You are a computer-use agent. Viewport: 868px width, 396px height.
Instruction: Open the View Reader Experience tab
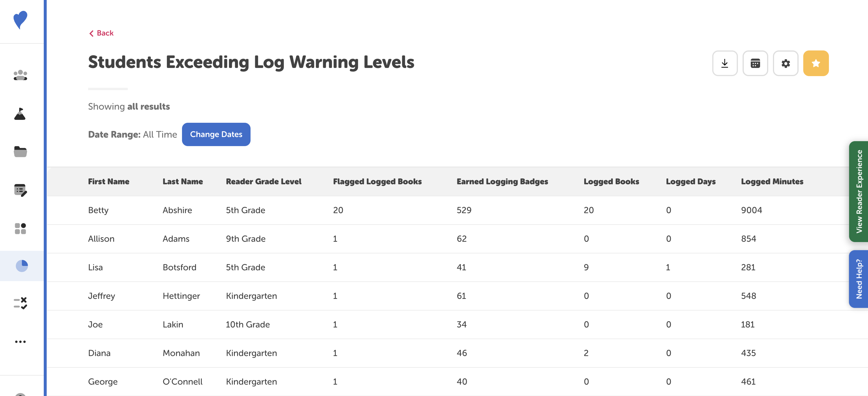pos(859,191)
